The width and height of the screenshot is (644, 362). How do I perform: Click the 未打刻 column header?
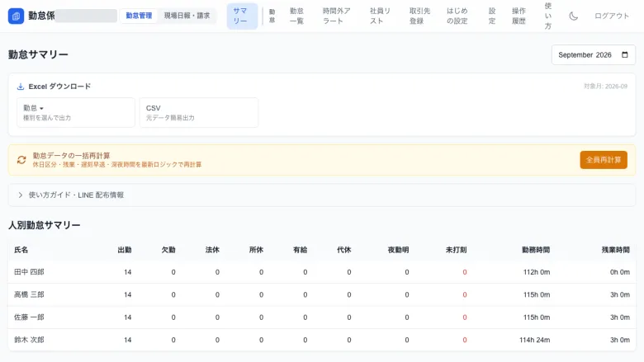coord(457,250)
